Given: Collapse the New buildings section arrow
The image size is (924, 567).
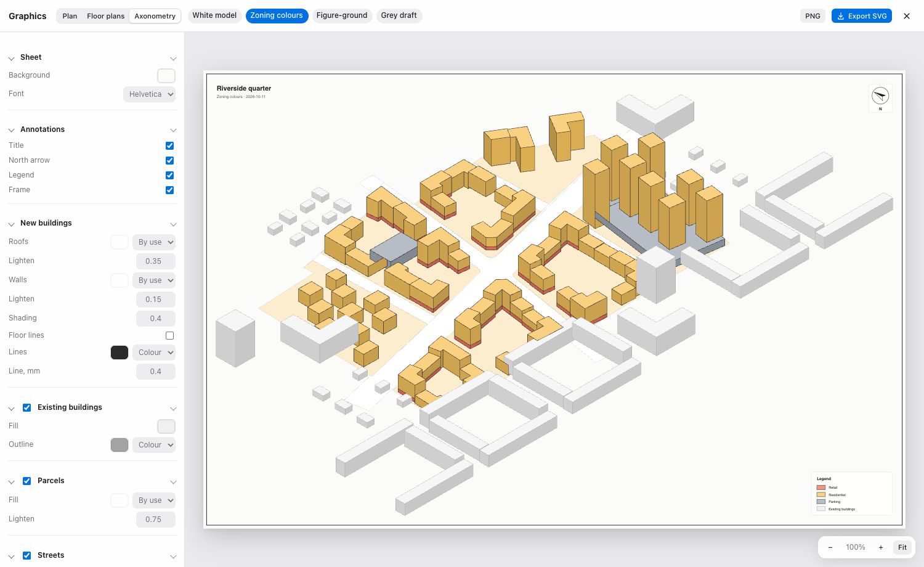Looking at the screenshot, I should pyautogui.click(x=11, y=224).
